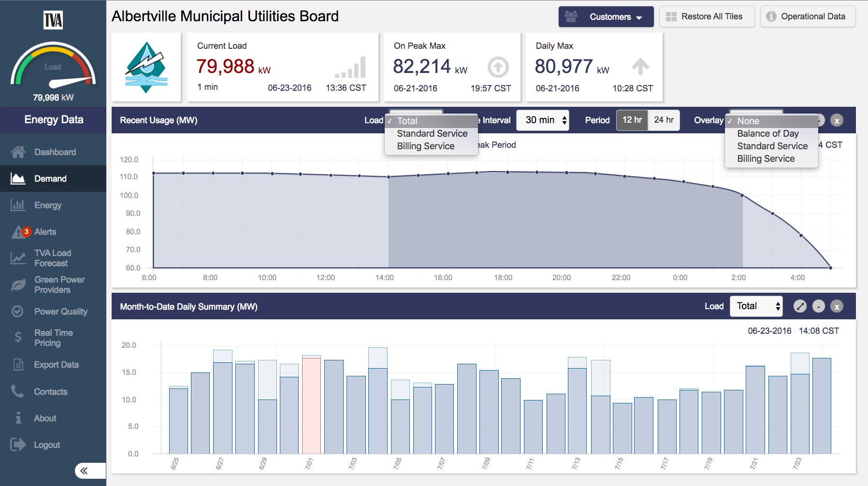Click the Albertville utility logo tile
Image resolution: width=868 pixels, height=486 pixels.
click(x=146, y=67)
